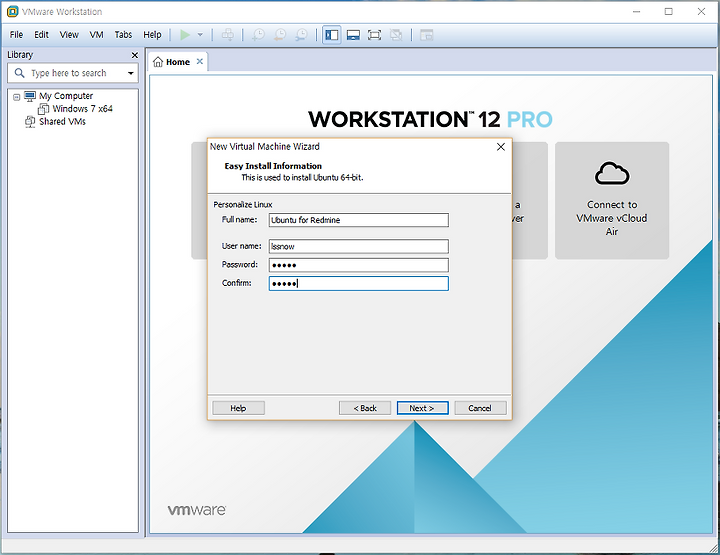Minimize the VMware Workstation window

[x=636, y=11]
